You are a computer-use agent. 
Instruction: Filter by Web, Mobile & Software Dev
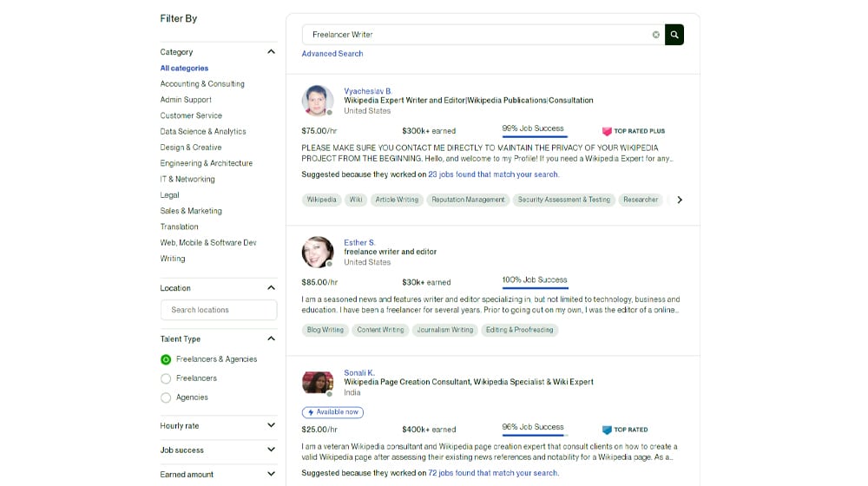[x=208, y=243]
